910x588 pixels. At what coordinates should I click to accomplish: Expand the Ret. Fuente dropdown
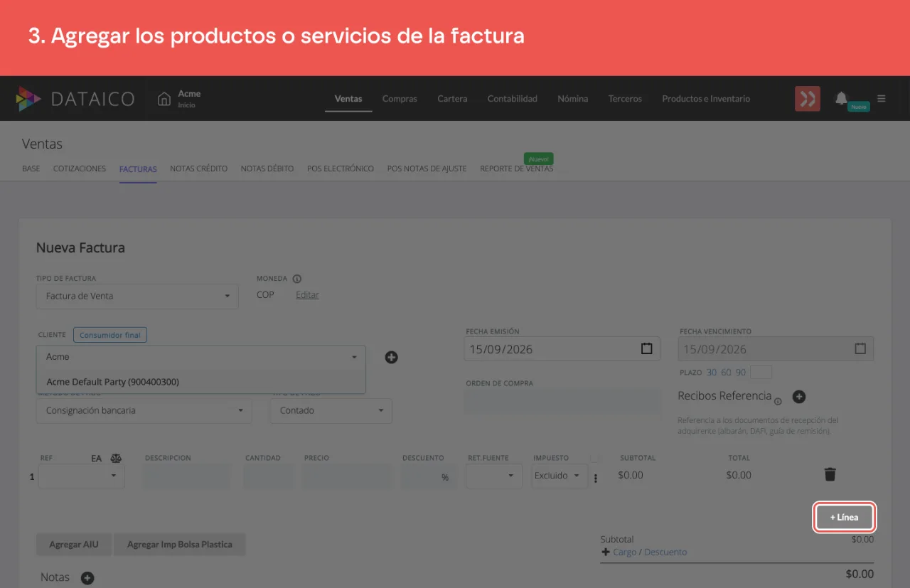coord(494,476)
